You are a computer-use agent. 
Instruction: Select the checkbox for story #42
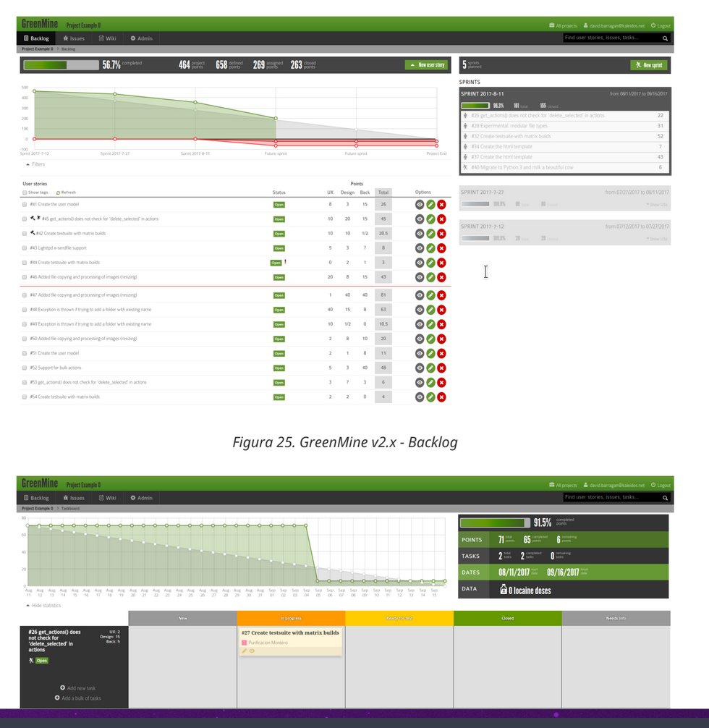(24, 234)
